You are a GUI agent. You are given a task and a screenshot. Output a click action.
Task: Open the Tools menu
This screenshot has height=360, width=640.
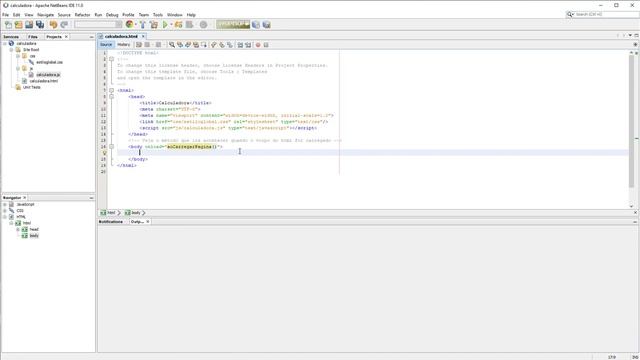click(x=158, y=15)
